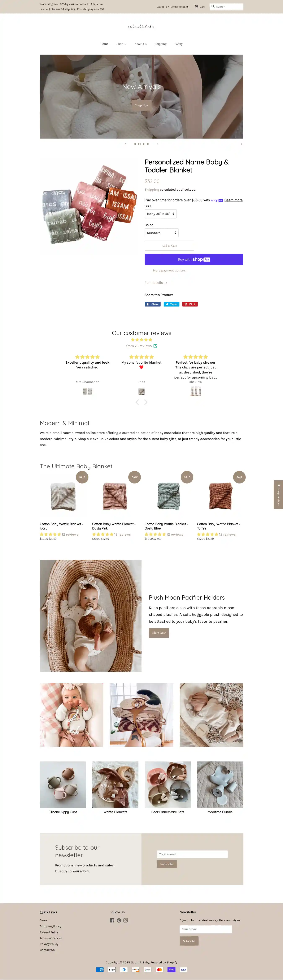The height and width of the screenshot is (980, 283).
Task: Select the fourth slideshow dot indicator
Action: [x=148, y=144]
